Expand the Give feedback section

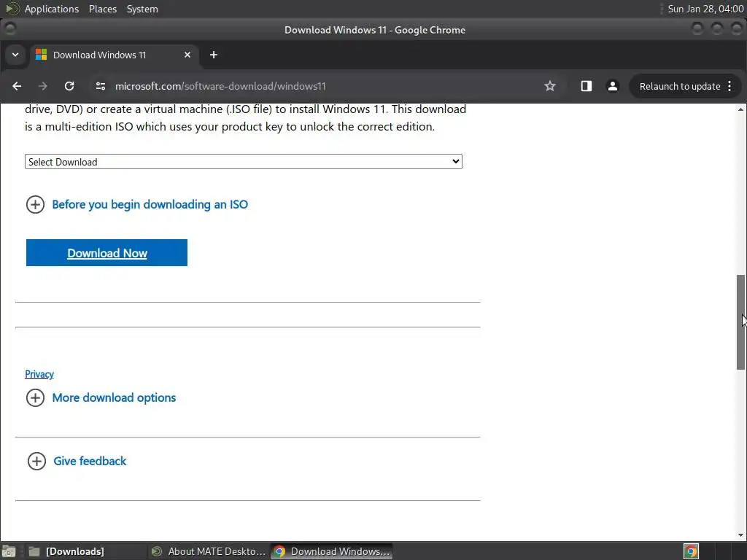click(x=77, y=461)
